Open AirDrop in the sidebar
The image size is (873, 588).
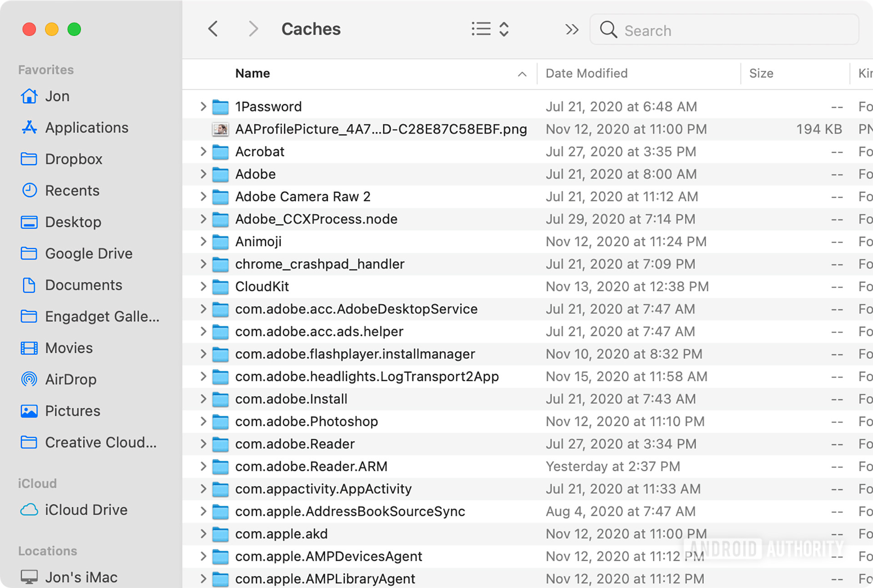(70, 379)
